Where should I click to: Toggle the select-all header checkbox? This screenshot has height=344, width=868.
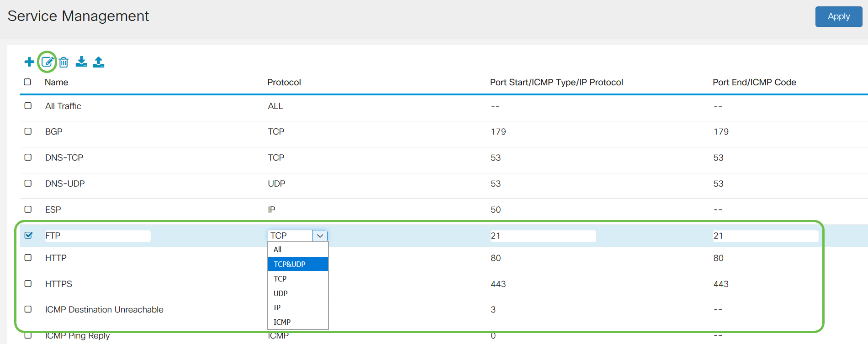pos(27,82)
